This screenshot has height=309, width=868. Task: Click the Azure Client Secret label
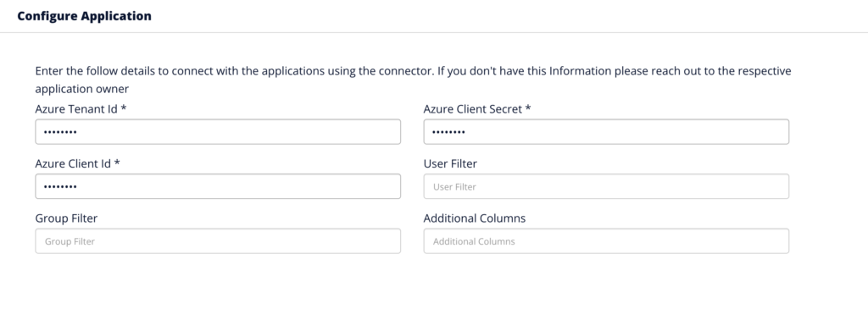click(473, 109)
